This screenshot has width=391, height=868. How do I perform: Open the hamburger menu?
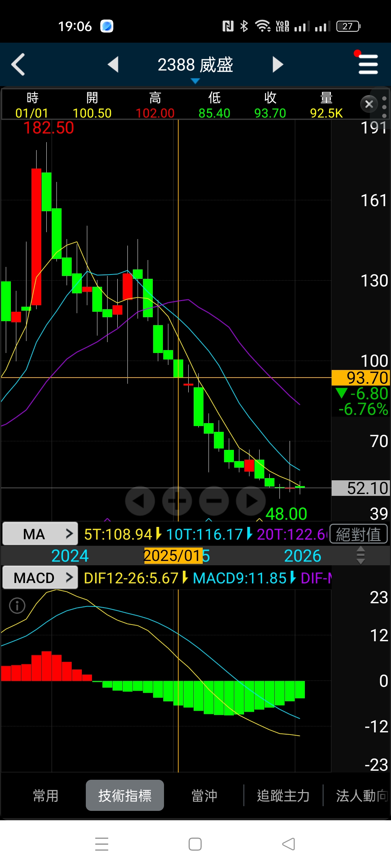pyautogui.click(x=368, y=64)
